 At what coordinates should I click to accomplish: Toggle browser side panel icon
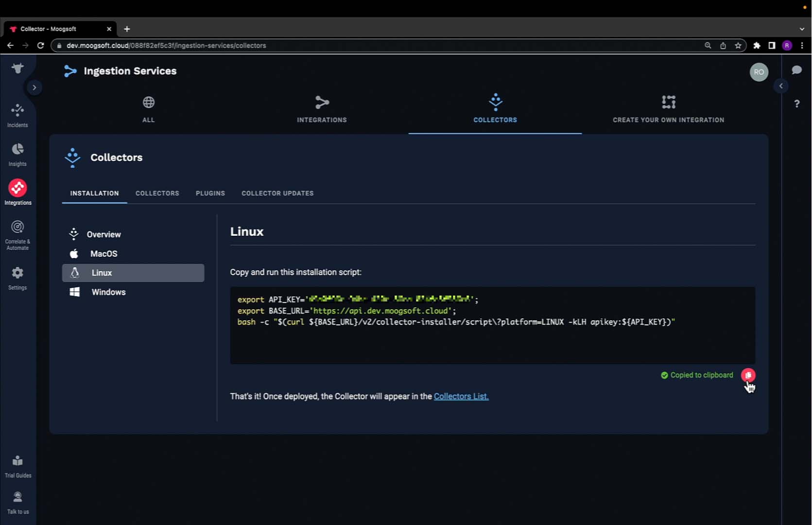pos(772,45)
